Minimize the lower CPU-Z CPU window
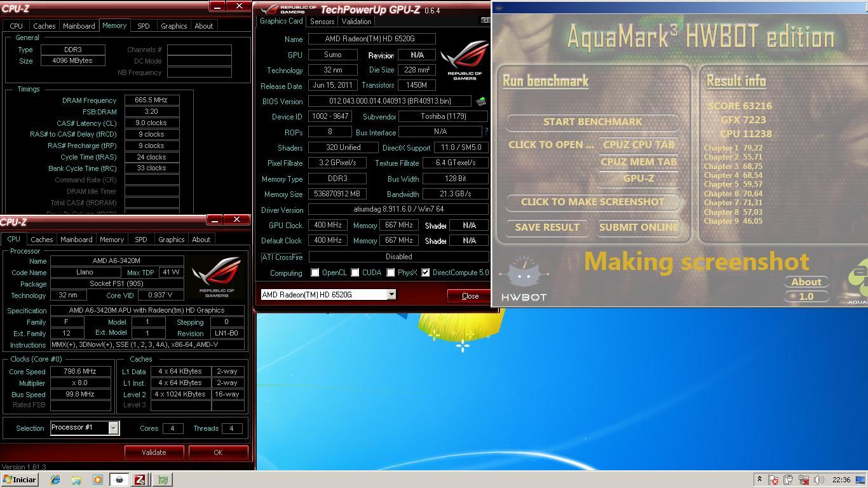The width and height of the screenshot is (868, 488). click(x=215, y=220)
